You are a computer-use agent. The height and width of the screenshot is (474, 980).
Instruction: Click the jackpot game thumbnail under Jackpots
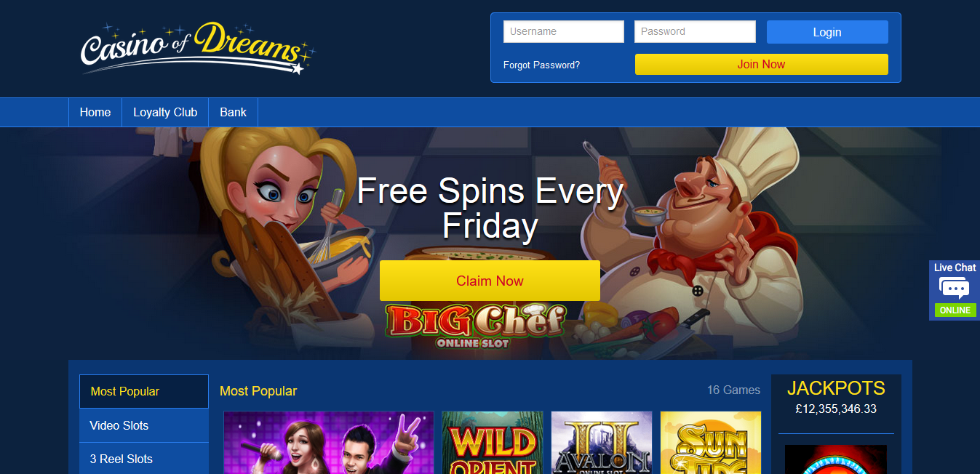click(836, 459)
